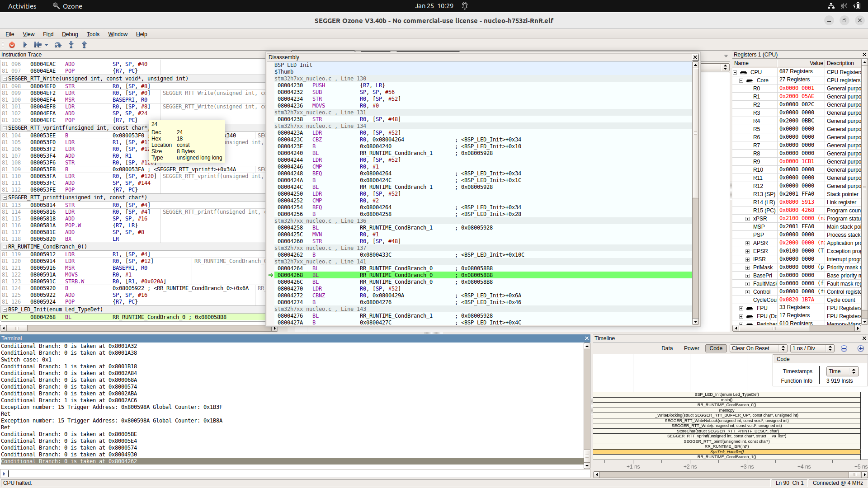The height and width of the screenshot is (488, 868).
Task: Open the 1 ns / Div dropdown
Action: pos(812,348)
